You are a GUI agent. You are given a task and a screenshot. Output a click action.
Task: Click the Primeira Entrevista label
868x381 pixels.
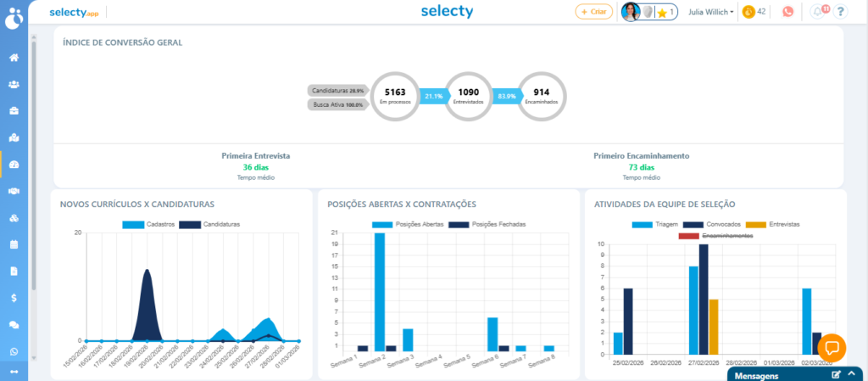coord(256,156)
